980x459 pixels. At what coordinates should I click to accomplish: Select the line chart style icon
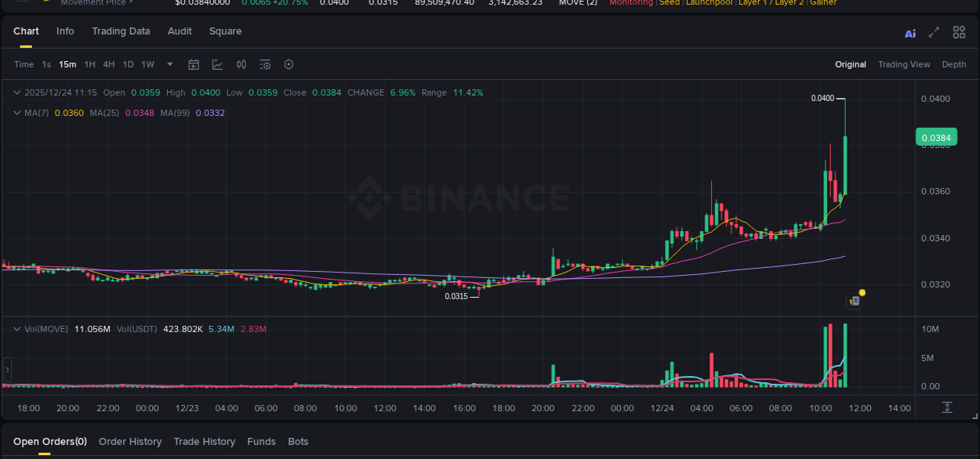tap(217, 64)
